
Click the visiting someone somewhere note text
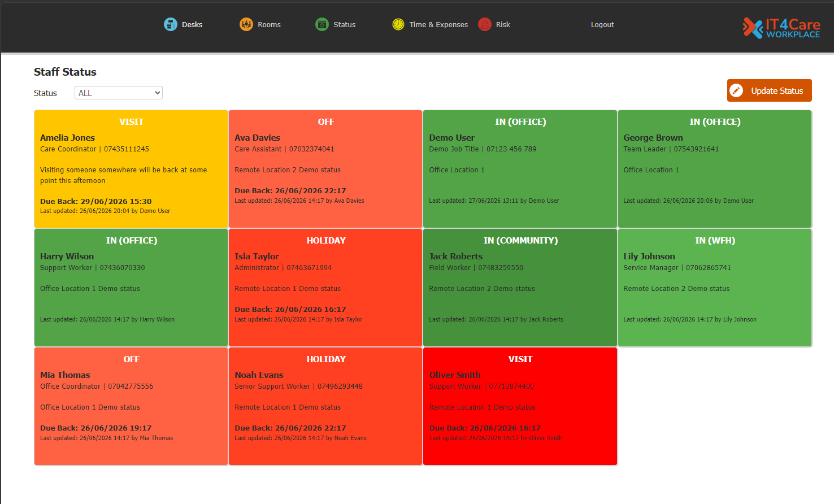(123, 175)
